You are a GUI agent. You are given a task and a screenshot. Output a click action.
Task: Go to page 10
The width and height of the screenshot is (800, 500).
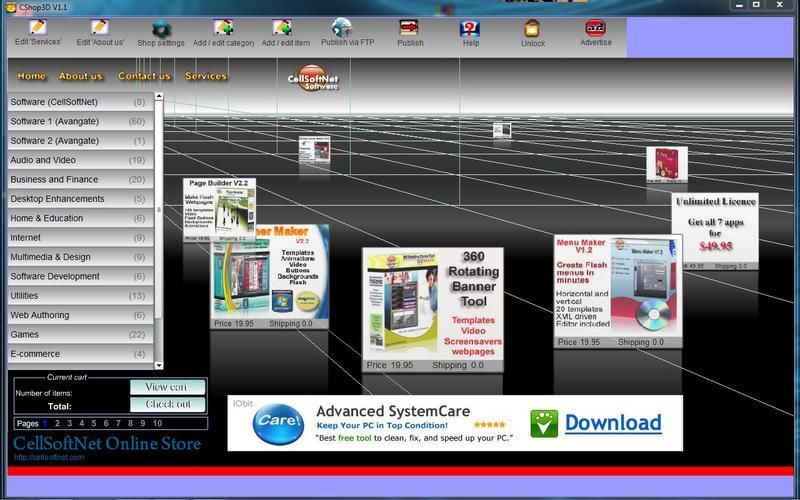pos(157,423)
